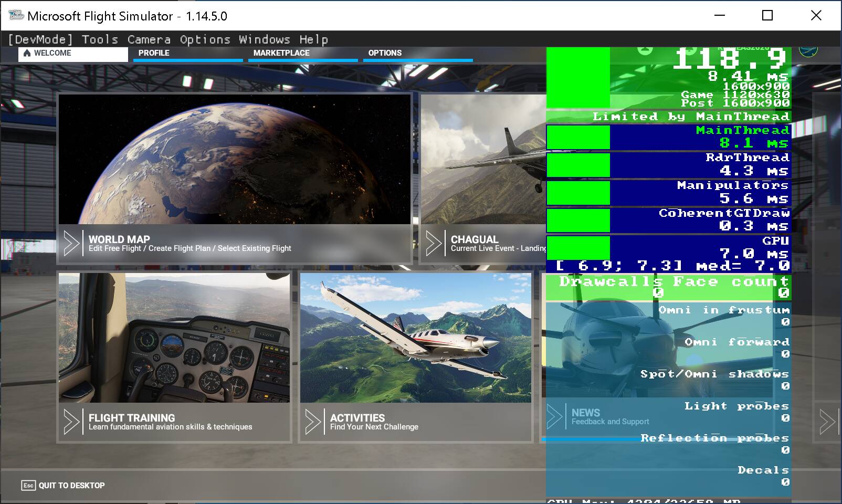The image size is (842, 504).
Task: Click the Activities chevron arrow icon
Action: point(312,422)
